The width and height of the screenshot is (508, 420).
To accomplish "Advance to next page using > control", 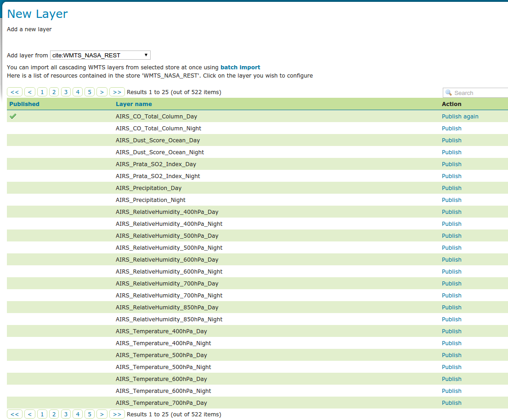I will [x=102, y=92].
